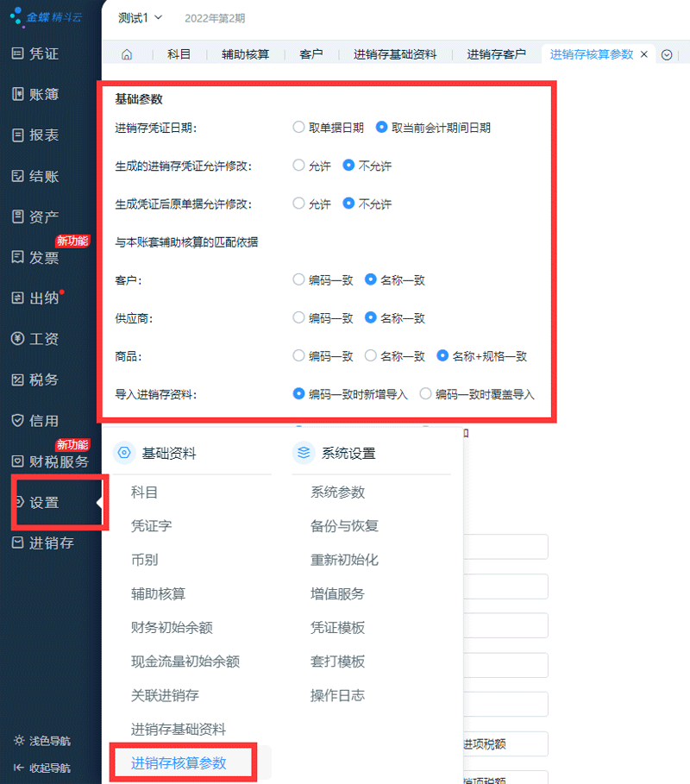The image size is (690, 784).
Task: Open the 资产 sidebar module
Action: click(x=35, y=216)
